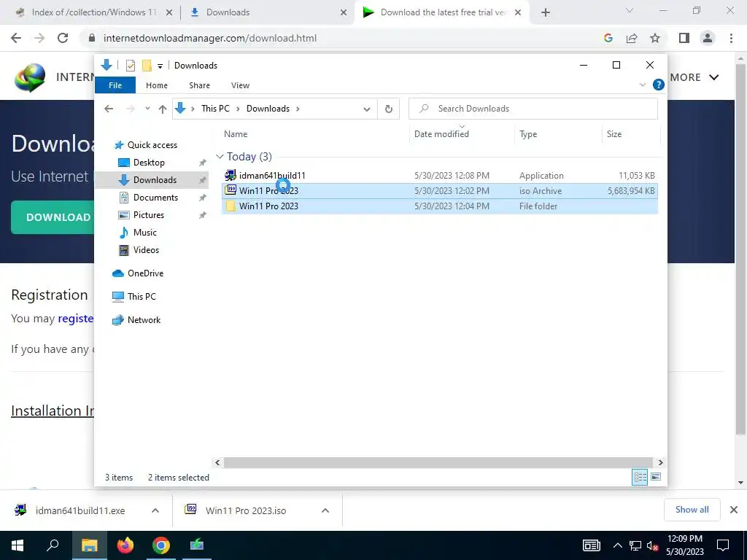Open taskbar search magnifier
The image size is (747, 560).
click(x=53, y=545)
